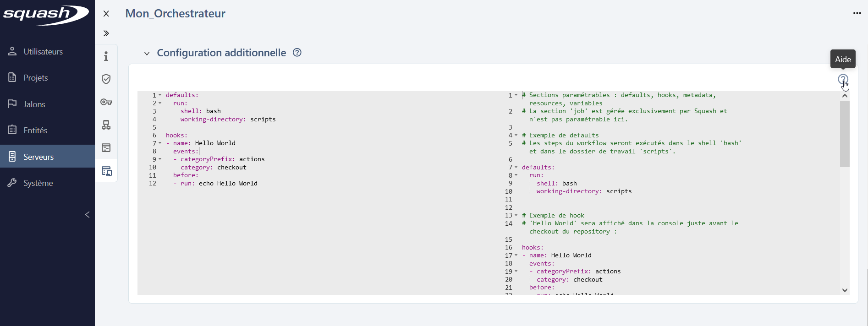The image size is (868, 326).
Task: Fold the defaults block at line 1
Action: click(160, 95)
